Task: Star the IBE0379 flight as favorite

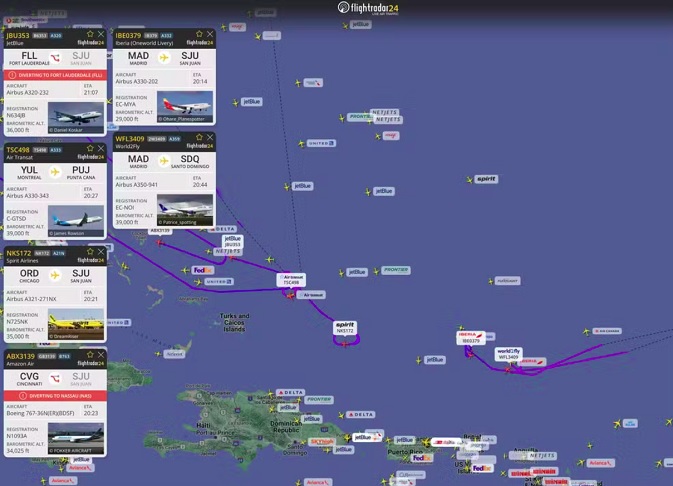Action: coord(199,35)
